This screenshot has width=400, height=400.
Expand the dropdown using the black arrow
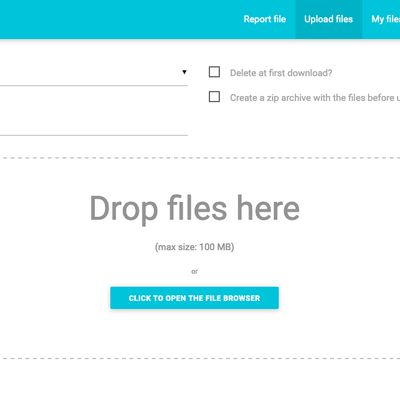(184, 72)
